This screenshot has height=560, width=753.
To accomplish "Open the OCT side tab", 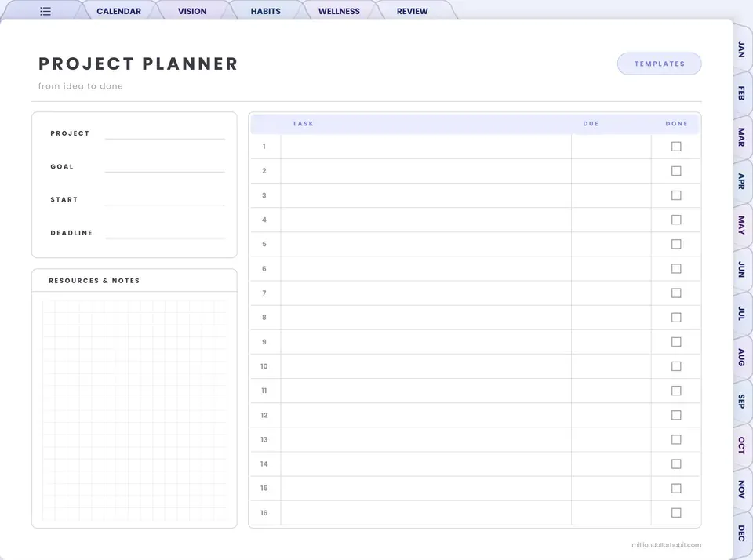I will (741, 445).
